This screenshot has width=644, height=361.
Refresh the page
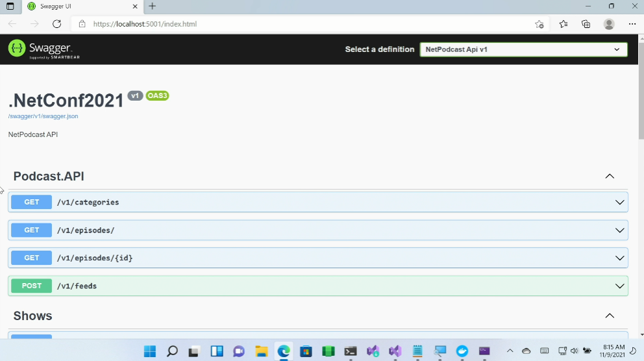tap(56, 24)
